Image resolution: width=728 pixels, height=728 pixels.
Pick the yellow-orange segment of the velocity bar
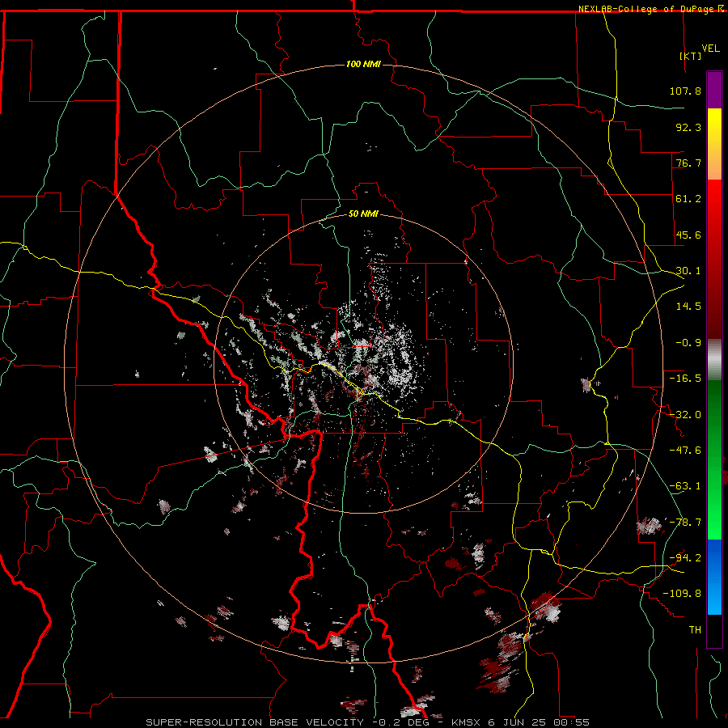click(x=714, y=144)
